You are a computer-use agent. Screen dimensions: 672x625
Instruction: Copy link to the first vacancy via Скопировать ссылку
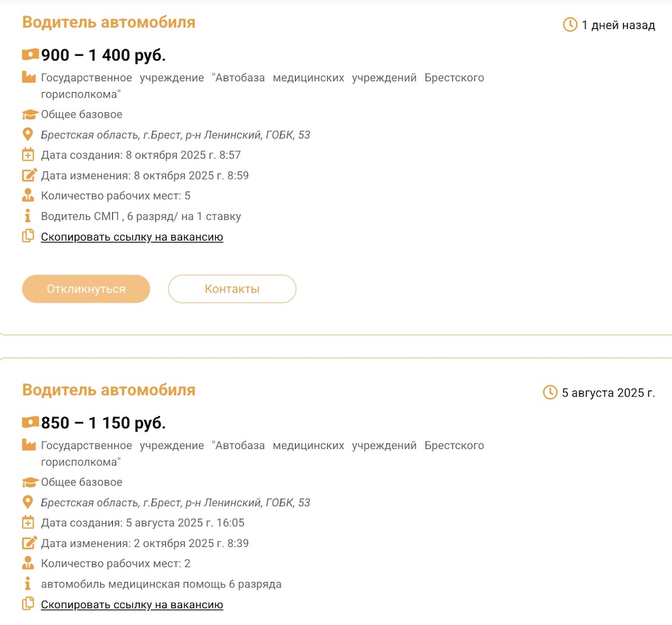coord(132,237)
